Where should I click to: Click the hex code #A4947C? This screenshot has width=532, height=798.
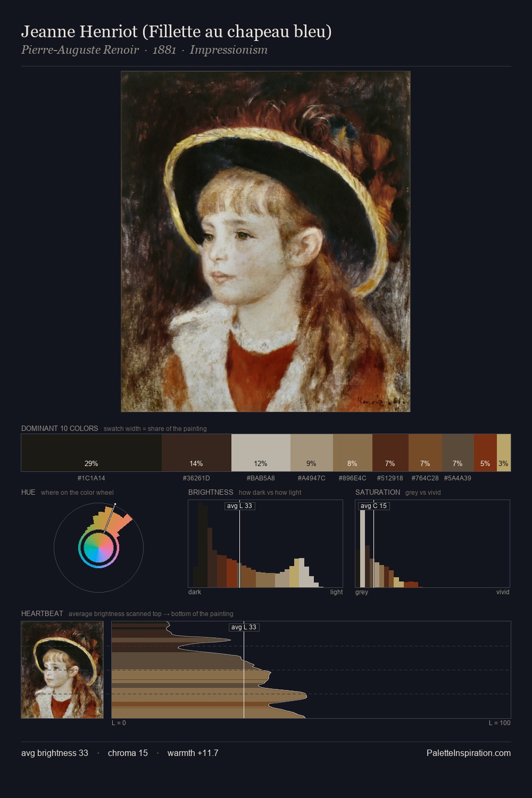coord(312,478)
